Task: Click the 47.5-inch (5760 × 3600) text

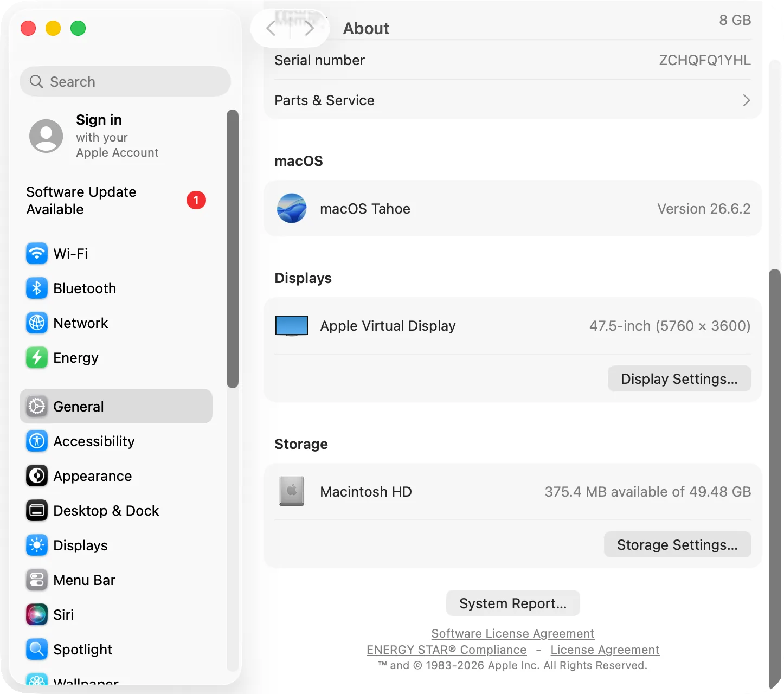Action: (x=670, y=326)
